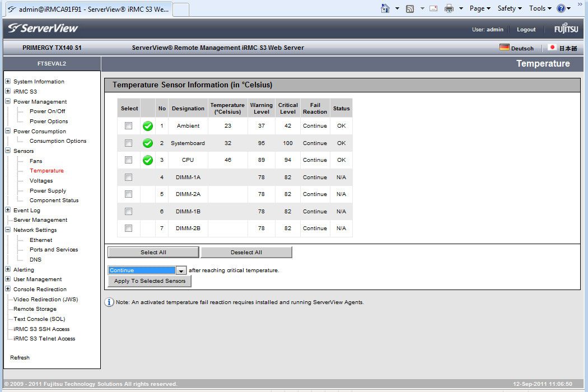This screenshot has height=392, width=588.
Task: Select the CPU sensor checkbox
Action: click(x=128, y=160)
